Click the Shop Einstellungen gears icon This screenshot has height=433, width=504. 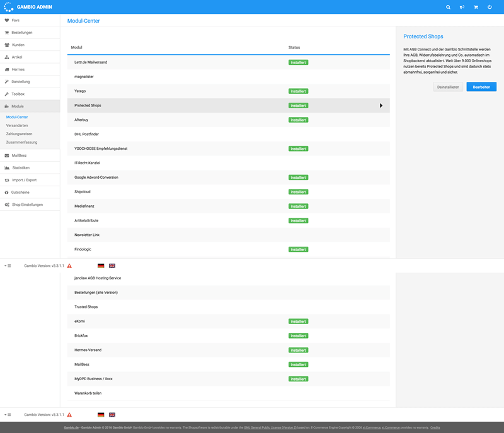(7, 205)
